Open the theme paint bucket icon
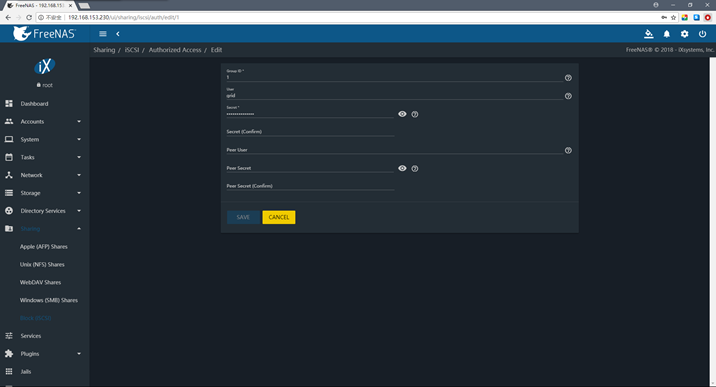 point(648,34)
